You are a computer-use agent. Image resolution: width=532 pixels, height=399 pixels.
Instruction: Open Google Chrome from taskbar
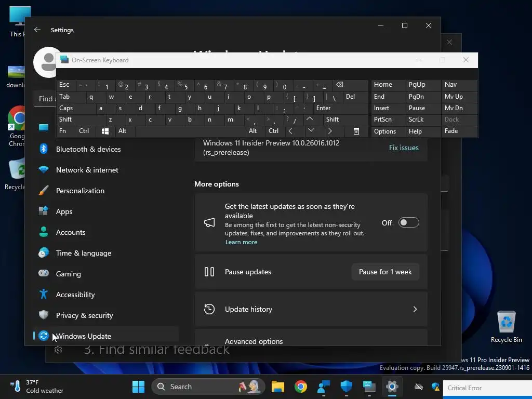(301, 387)
